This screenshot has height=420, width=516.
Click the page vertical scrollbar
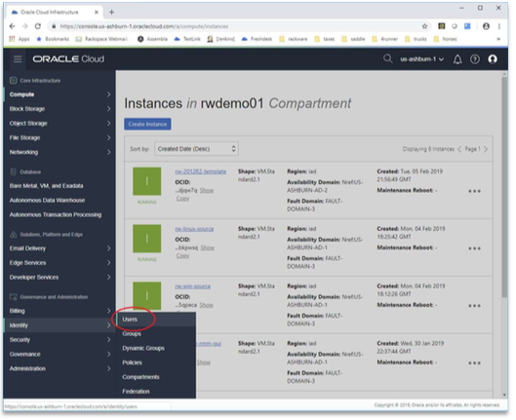pyautogui.click(x=504, y=186)
